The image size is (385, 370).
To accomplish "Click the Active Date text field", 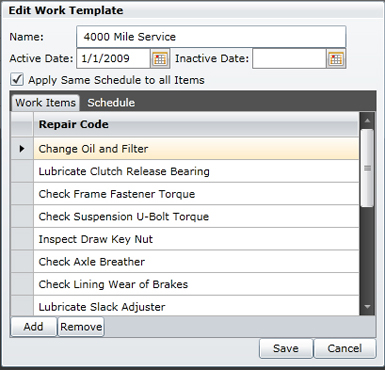I will 113,59.
